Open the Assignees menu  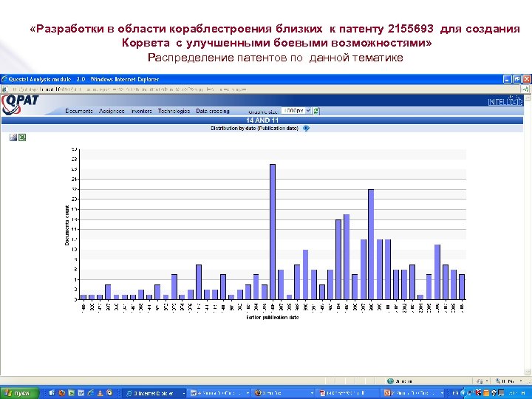[x=112, y=111]
